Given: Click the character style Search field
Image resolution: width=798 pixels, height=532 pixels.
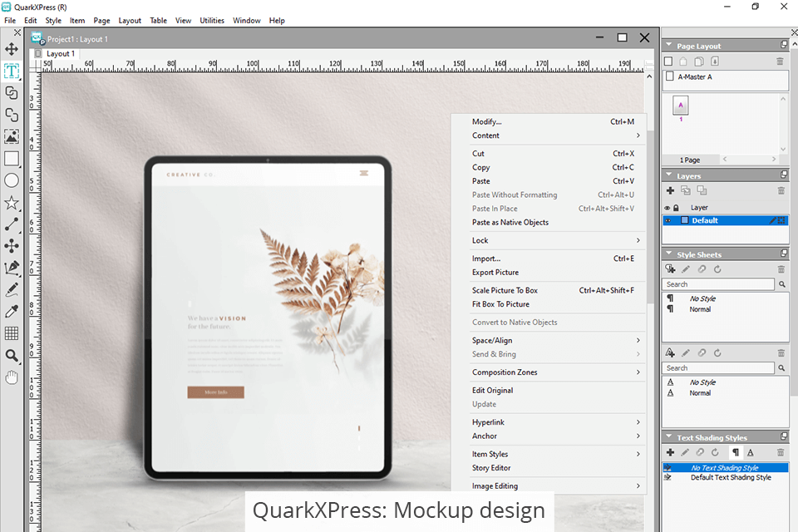Looking at the screenshot, I should coord(718,367).
